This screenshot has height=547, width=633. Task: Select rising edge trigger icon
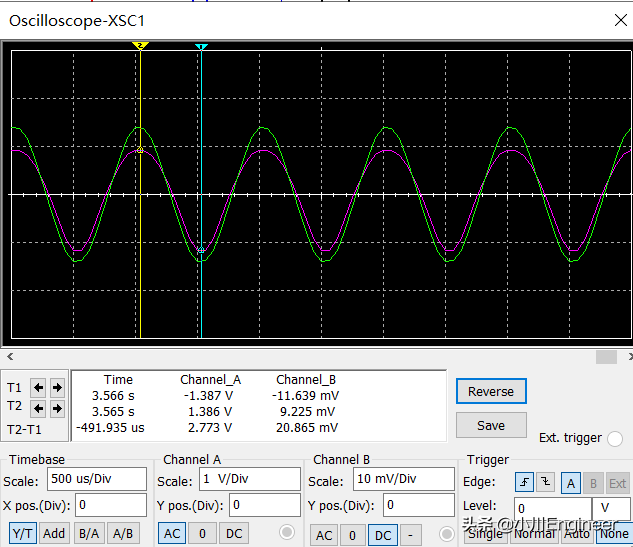point(524,482)
